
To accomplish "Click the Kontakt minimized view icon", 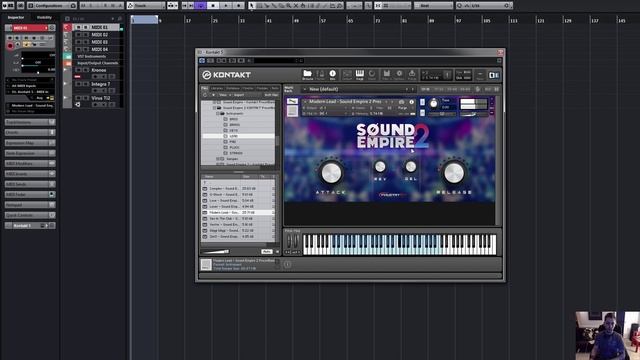I will click(x=480, y=75).
